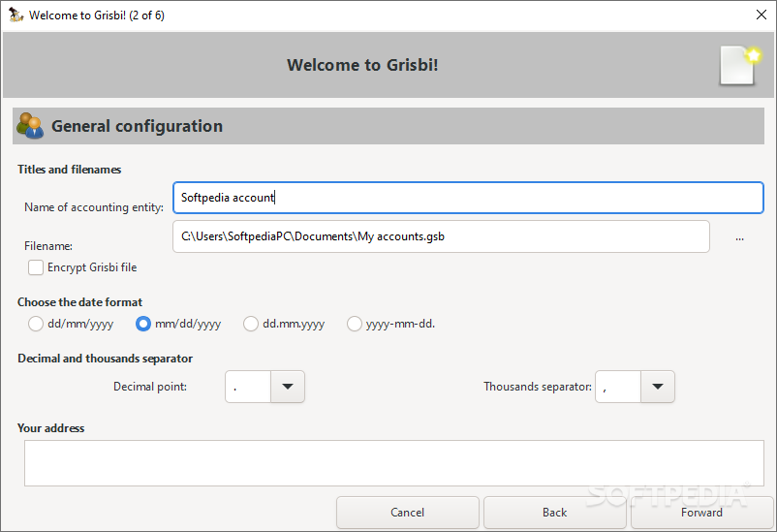Click the Your address heading

51,428
